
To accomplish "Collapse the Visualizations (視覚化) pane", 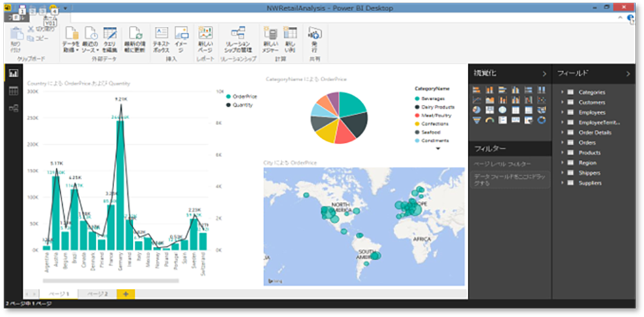I will [544, 74].
